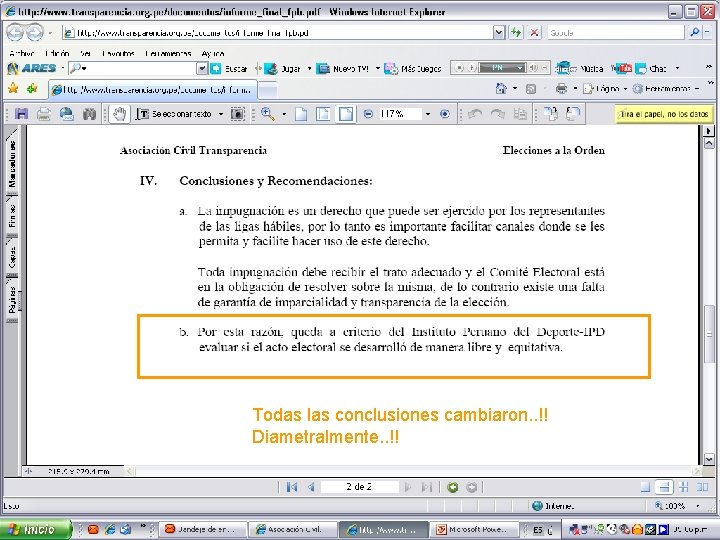Click the browser Forward button
The width and height of the screenshot is (720, 540).
[x=35, y=33]
